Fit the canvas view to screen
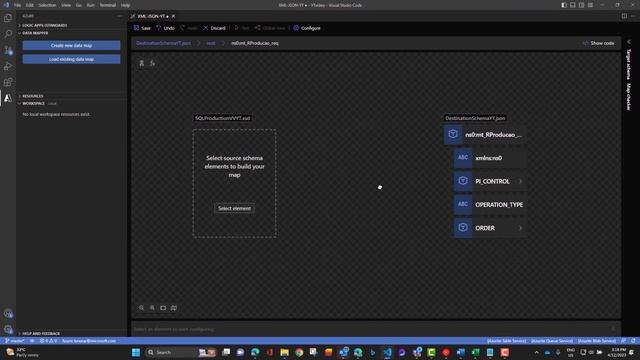The width and height of the screenshot is (640, 360). click(x=163, y=308)
